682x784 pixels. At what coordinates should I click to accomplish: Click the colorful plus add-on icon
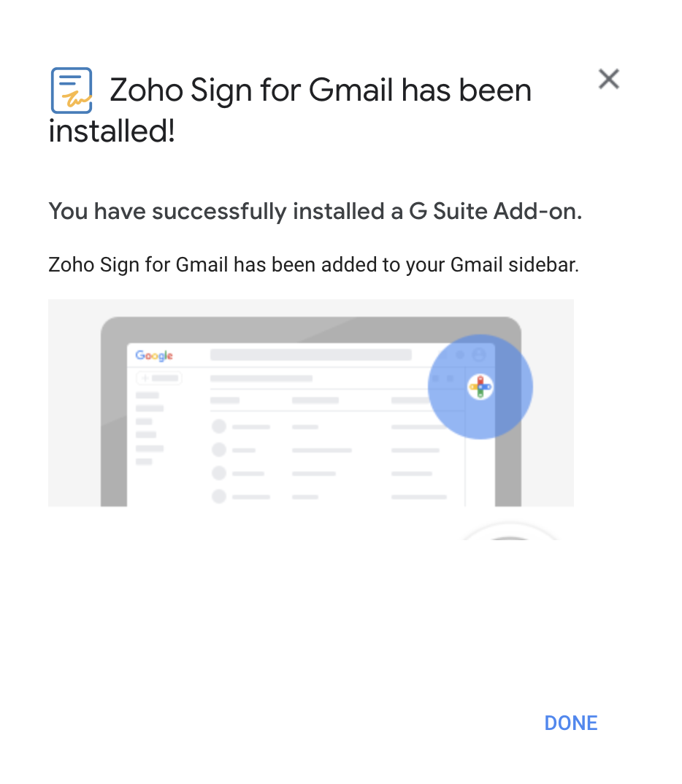pyautogui.click(x=480, y=387)
